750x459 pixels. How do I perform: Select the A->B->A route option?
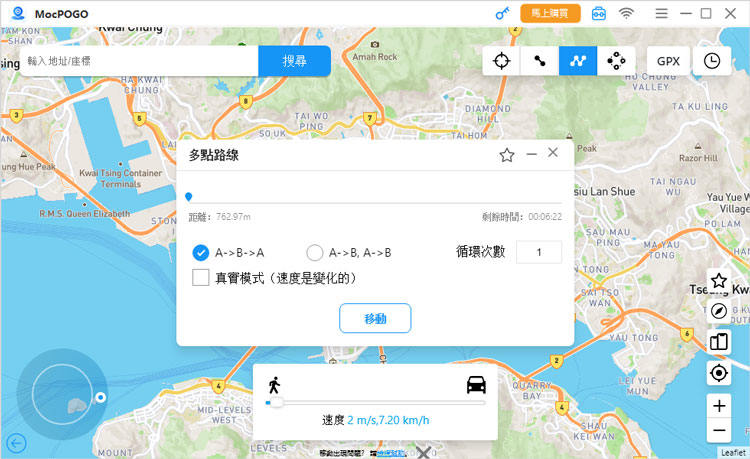click(x=200, y=253)
